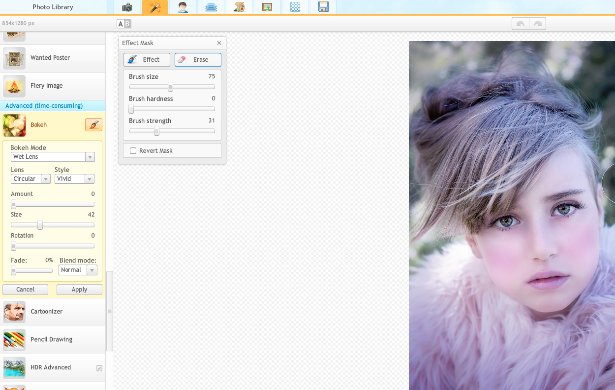Switch to the Photo Library tab
This screenshot has height=390, width=615.
(53, 7)
